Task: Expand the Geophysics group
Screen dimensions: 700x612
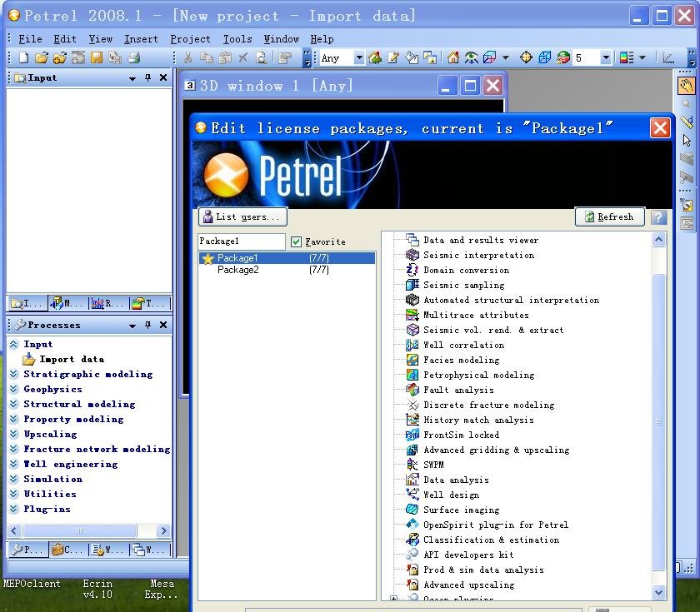Action: pos(14,389)
